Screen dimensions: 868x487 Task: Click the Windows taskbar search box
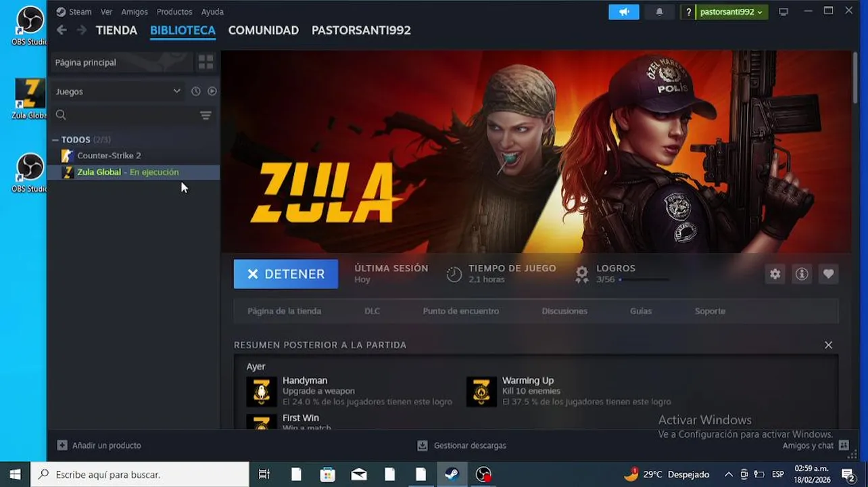(140, 474)
